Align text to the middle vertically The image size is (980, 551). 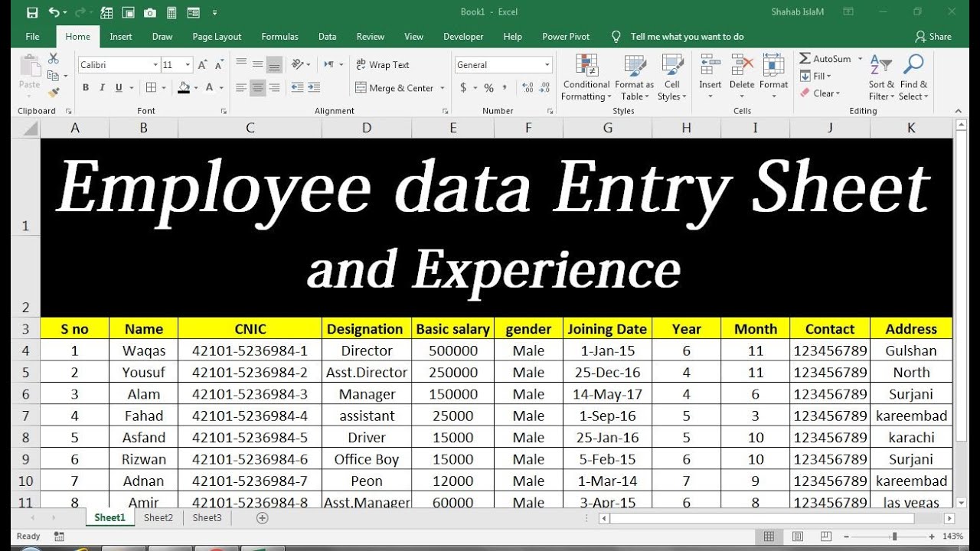click(x=258, y=64)
